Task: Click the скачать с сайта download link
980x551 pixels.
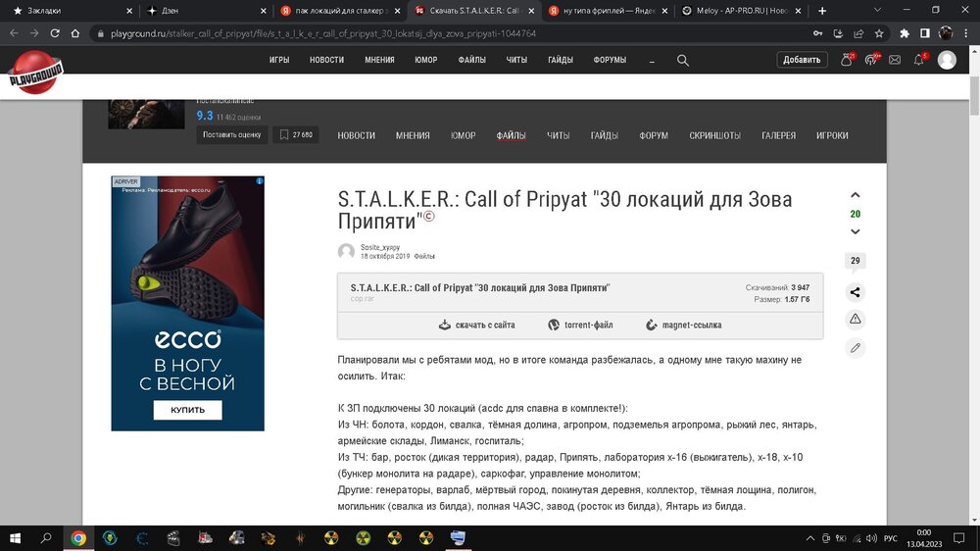Action: 476,325
